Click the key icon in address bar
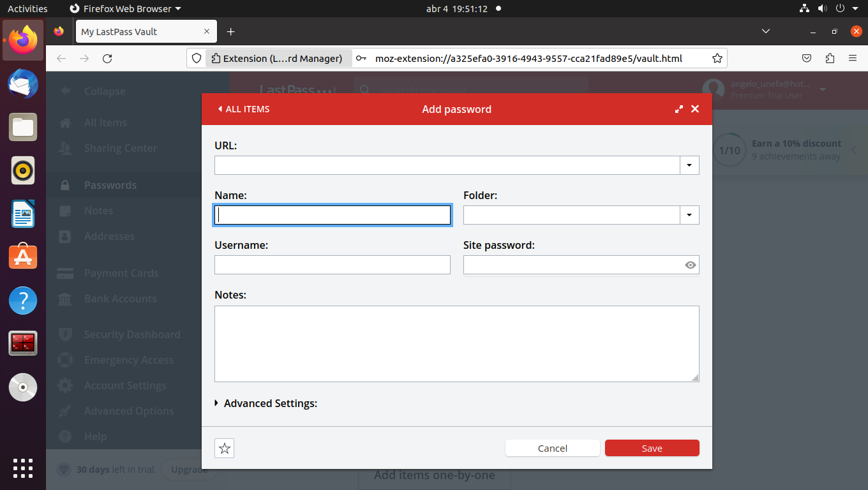 361,58
